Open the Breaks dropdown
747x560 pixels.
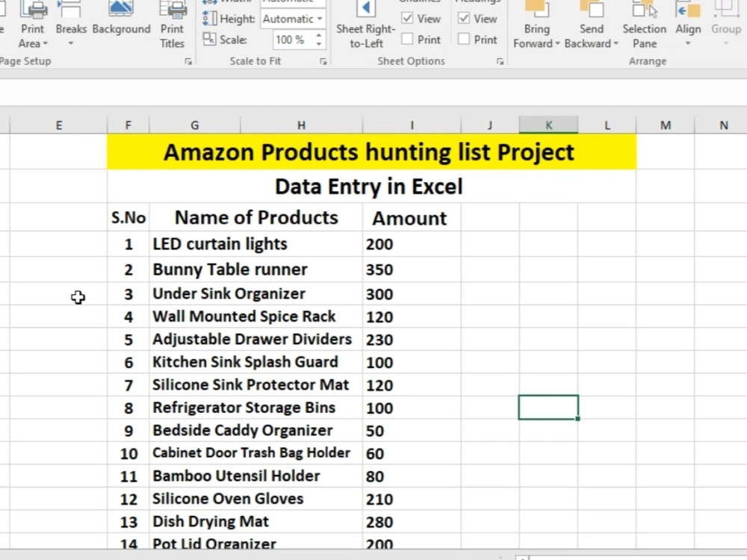click(71, 25)
